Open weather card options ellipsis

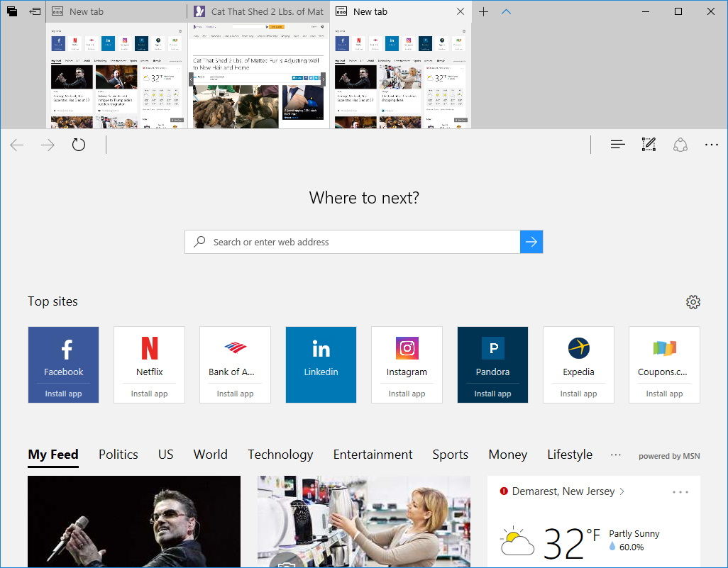pyautogui.click(x=680, y=492)
